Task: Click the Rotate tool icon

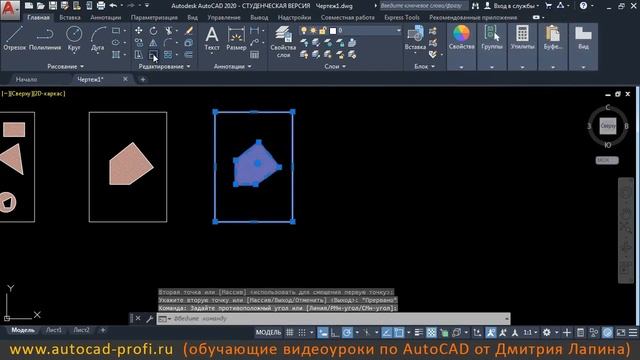Action: [x=153, y=31]
